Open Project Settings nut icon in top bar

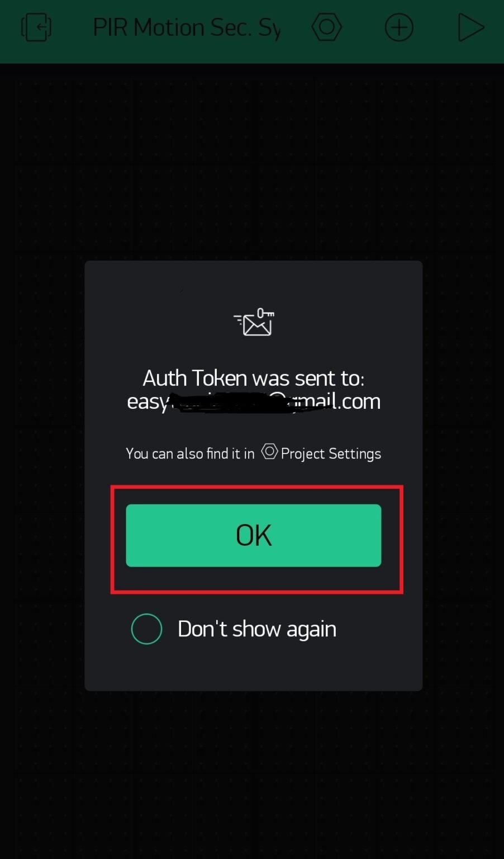[x=326, y=27]
